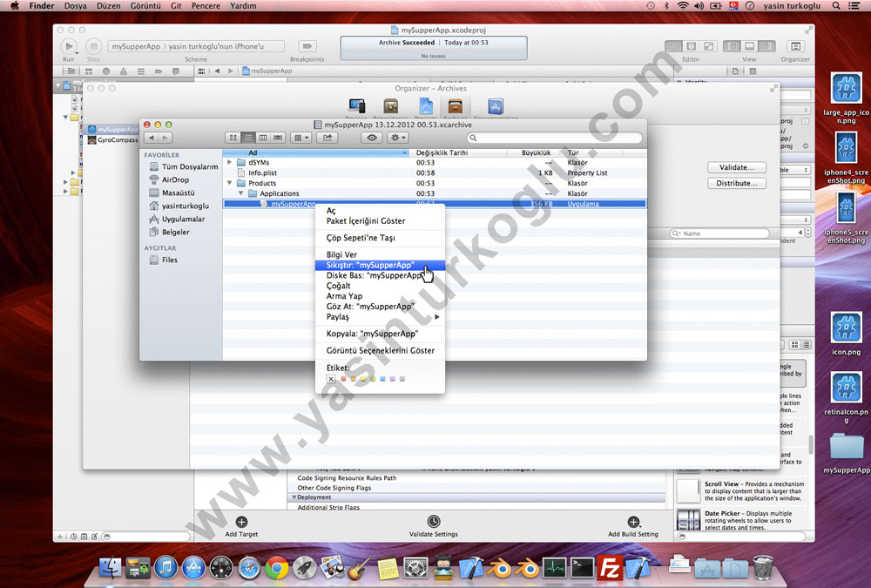Open the Repositories section in Organizer
This screenshot has width=871, height=588.
point(390,105)
